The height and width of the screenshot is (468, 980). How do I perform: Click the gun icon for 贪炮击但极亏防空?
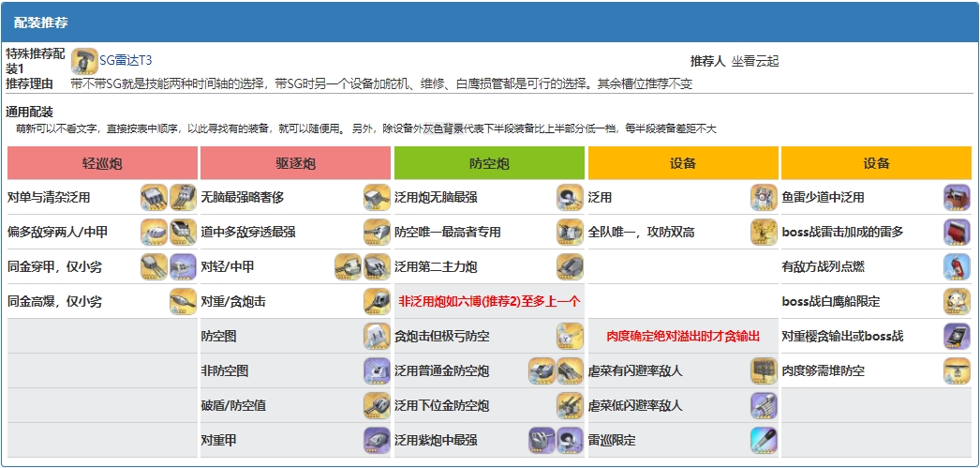click(570, 336)
